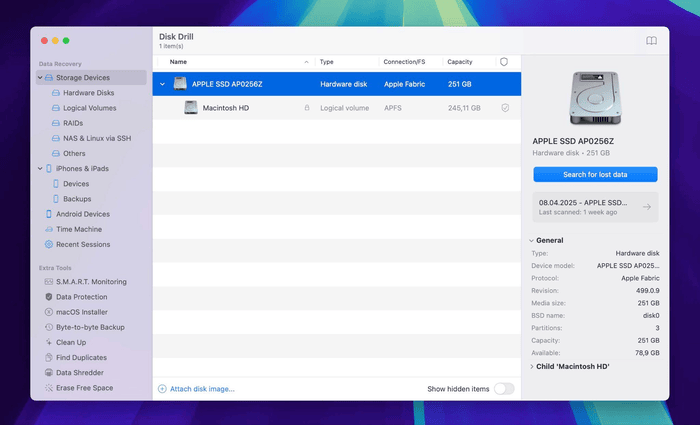
Task: Open Logical Volumes in the sidebar
Action: click(90, 108)
